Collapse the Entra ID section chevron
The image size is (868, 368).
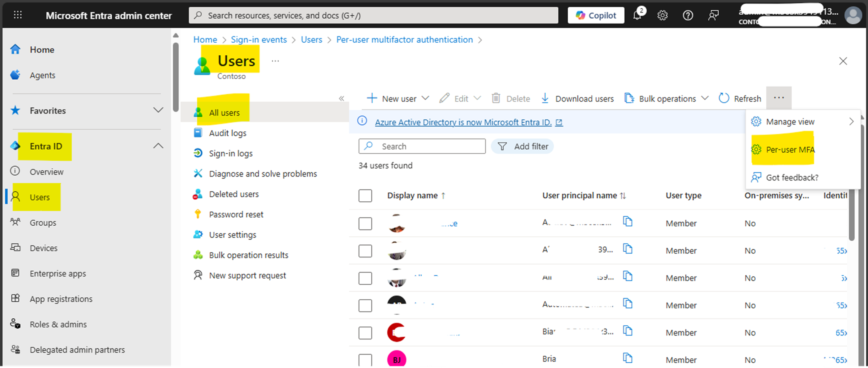pos(158,146)
